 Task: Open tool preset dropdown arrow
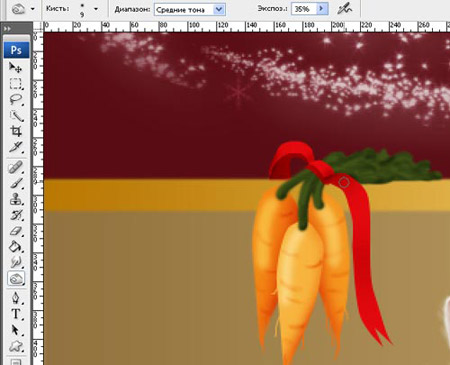click(32, 9)
